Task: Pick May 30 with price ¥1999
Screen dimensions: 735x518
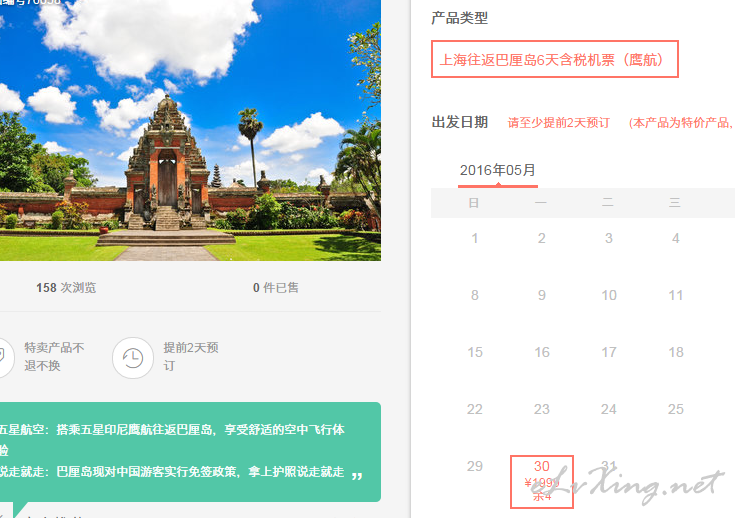Action: [542, 481]
